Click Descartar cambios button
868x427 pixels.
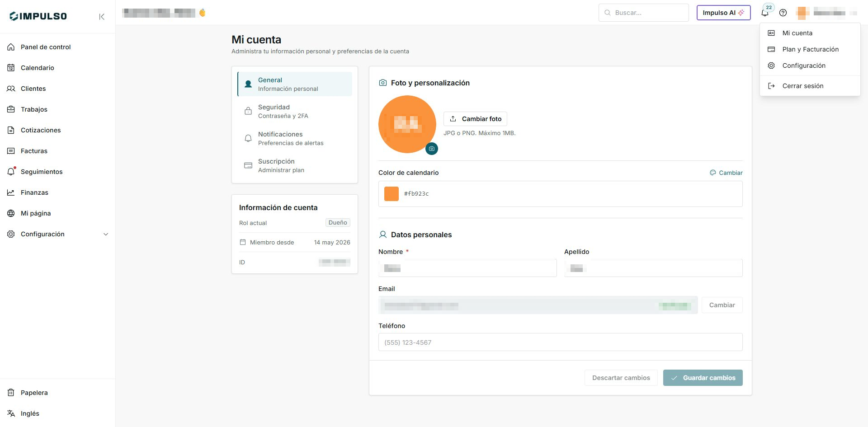point(621,378)
